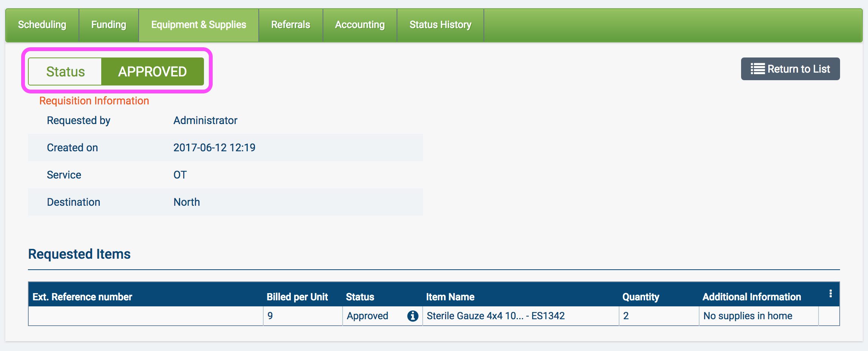Click the Billed per Unit column header

297,297
